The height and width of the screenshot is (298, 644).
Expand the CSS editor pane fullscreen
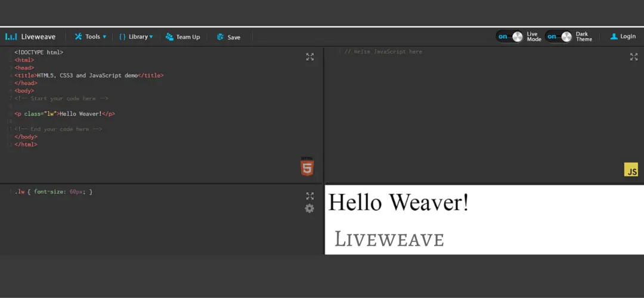(x=310, y=196)
